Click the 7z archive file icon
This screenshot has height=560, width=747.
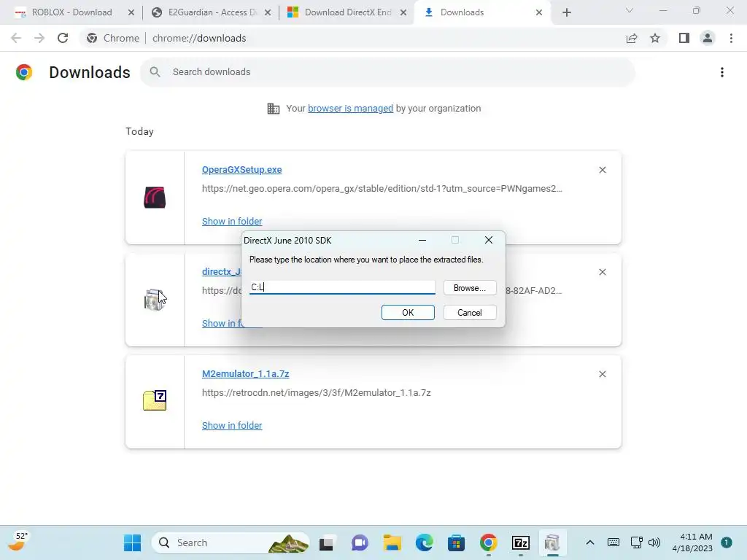click(x=155, y=400)
